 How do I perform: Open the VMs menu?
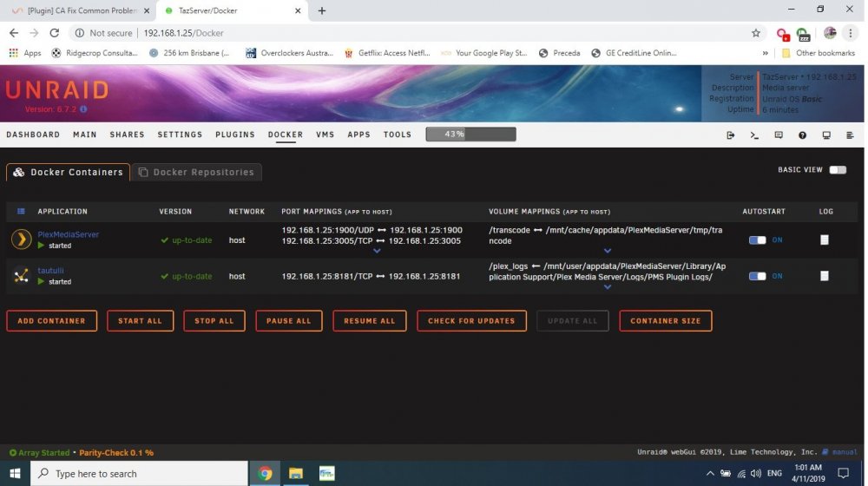click(x=326, y=135)
